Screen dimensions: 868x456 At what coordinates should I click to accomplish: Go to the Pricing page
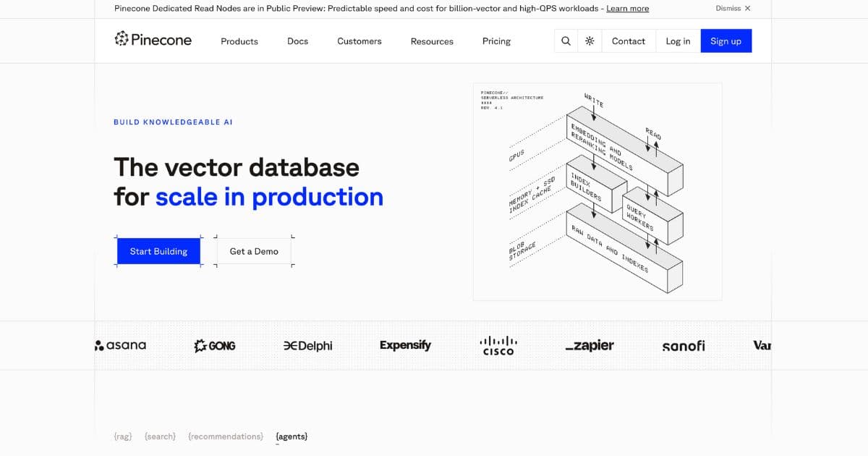pyautogui.click(x=496, y=41)
